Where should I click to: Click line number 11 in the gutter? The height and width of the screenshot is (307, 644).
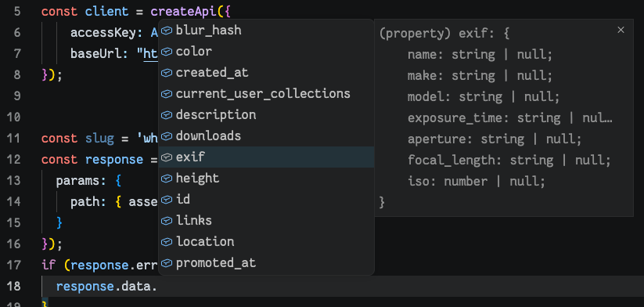pos(14,139)
